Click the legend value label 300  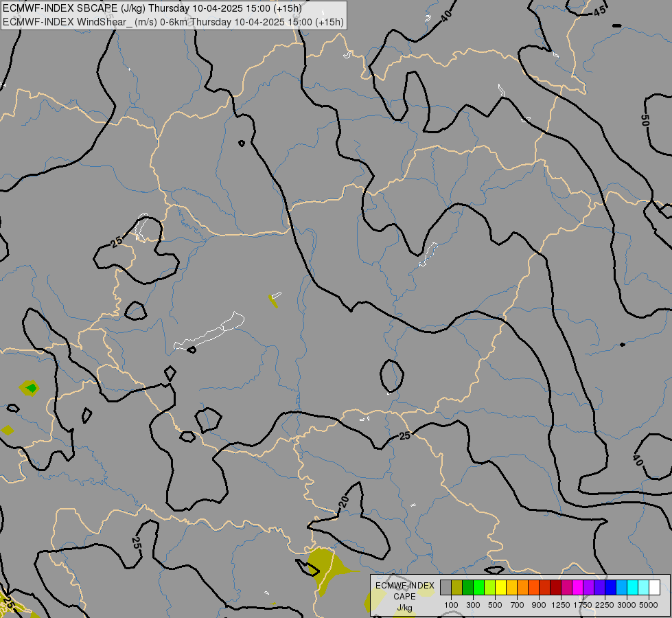pos(473,605)
